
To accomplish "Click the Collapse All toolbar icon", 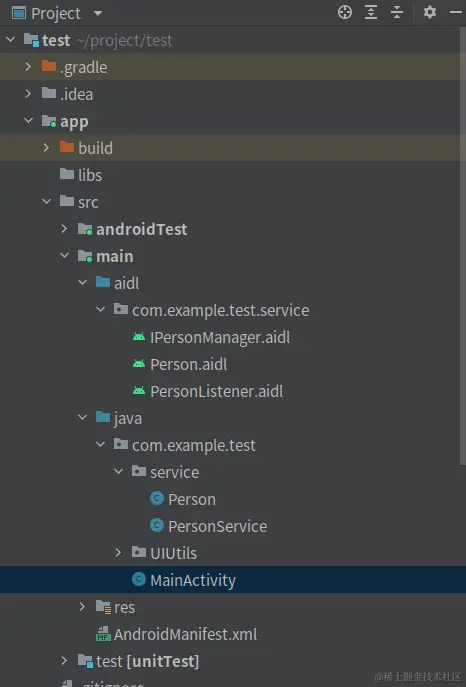I will pos(397,12).
